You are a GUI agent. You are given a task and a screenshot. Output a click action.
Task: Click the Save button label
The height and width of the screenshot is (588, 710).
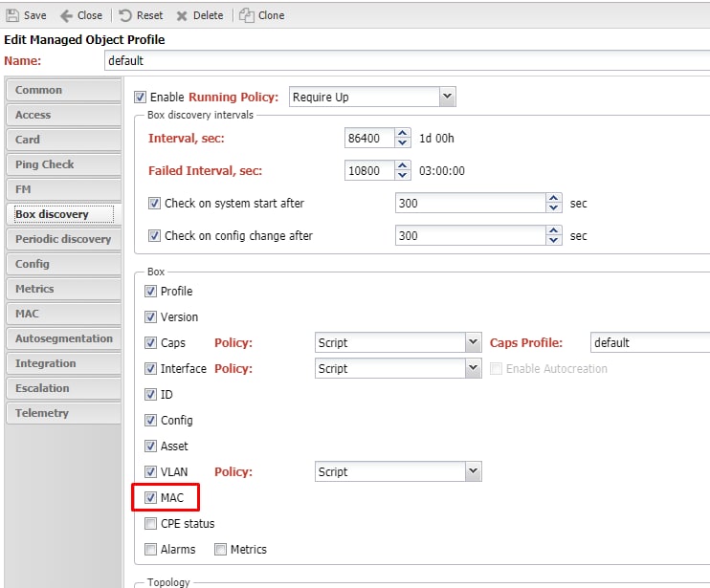(x=34, y=15)
